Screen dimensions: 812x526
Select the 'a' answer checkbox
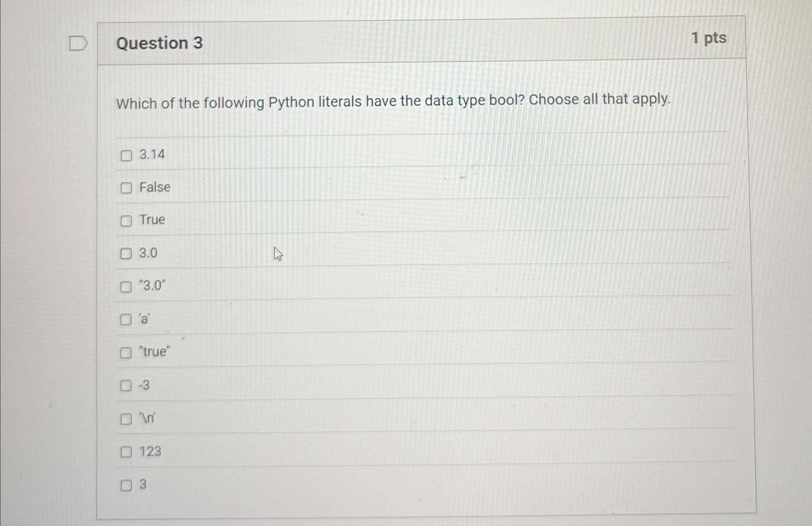(127, 319)
